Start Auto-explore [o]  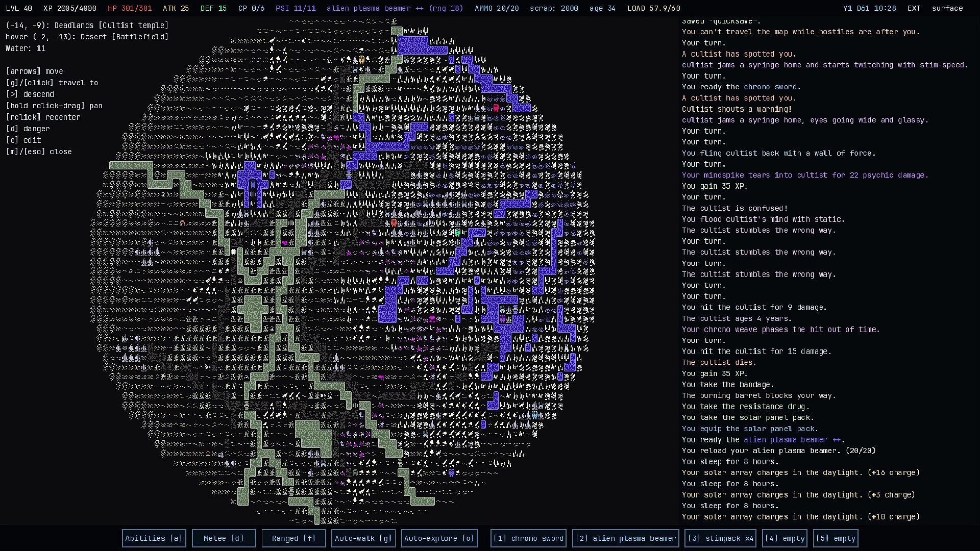[439, 538]
